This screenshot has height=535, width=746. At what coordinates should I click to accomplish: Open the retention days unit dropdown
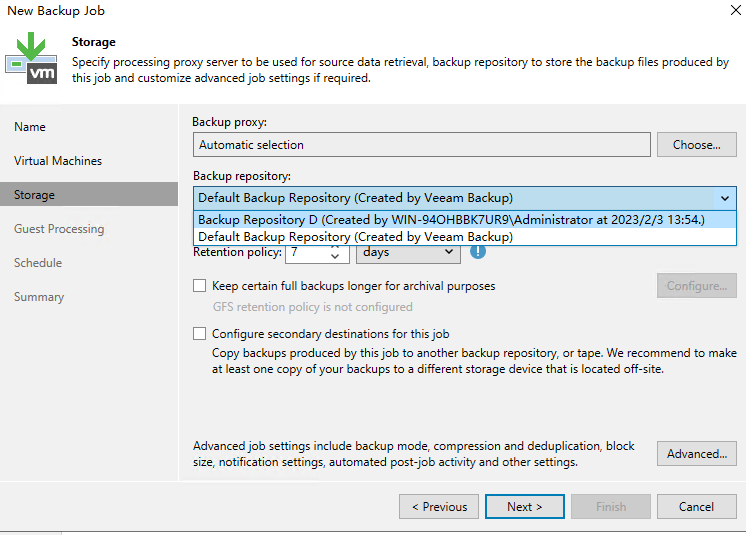click(408, 252)
